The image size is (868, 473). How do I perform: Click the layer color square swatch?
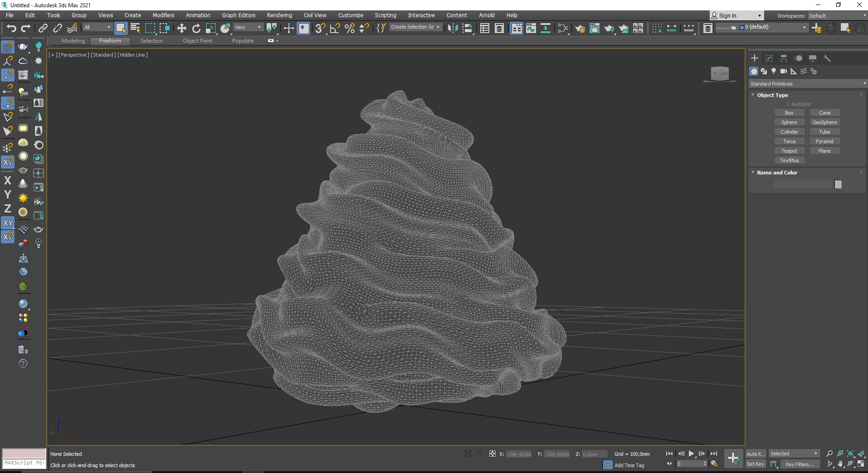coord(742,27)
